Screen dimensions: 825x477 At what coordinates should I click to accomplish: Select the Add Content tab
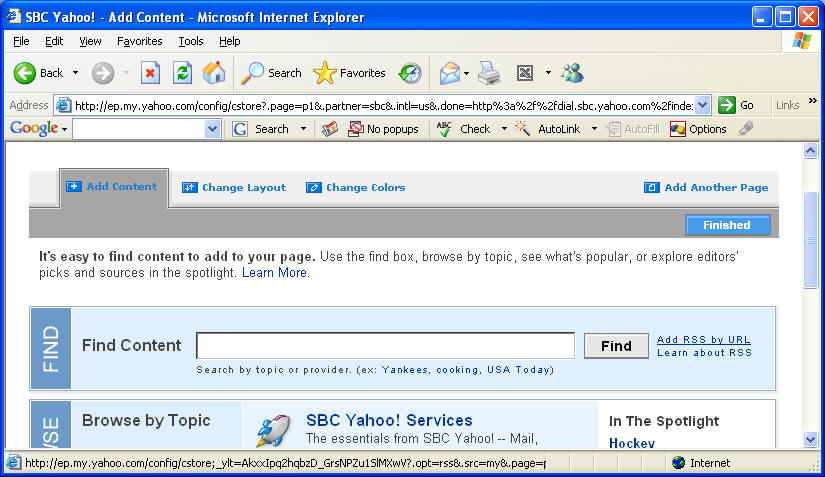pyautogui.click(x=112, y=187)
